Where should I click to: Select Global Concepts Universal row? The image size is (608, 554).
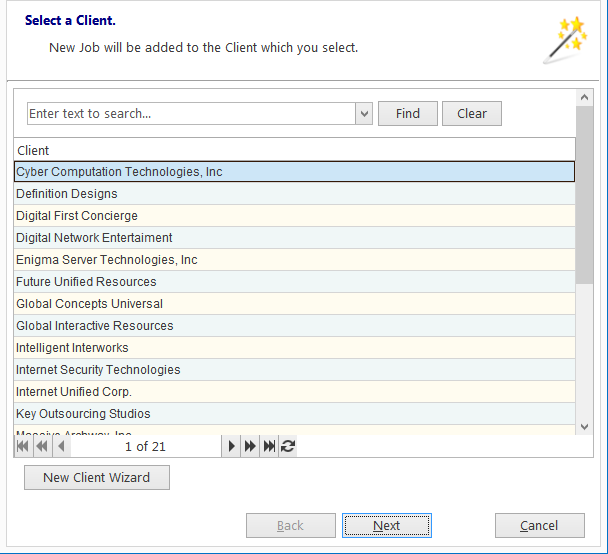point(295,304)
